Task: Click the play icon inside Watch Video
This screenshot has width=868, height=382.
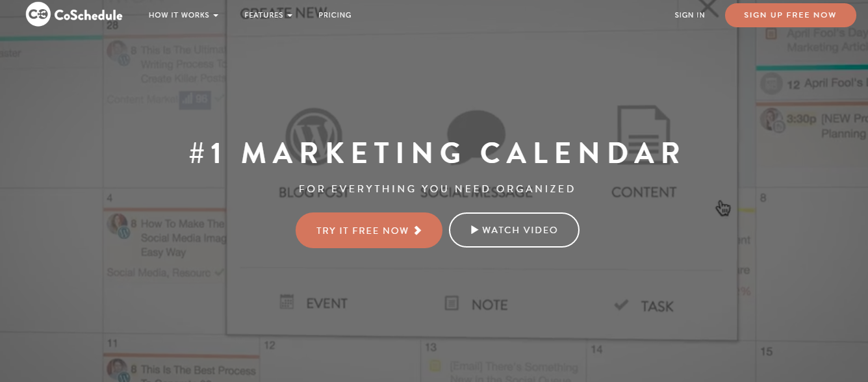Action: click(x=475, y=230)
